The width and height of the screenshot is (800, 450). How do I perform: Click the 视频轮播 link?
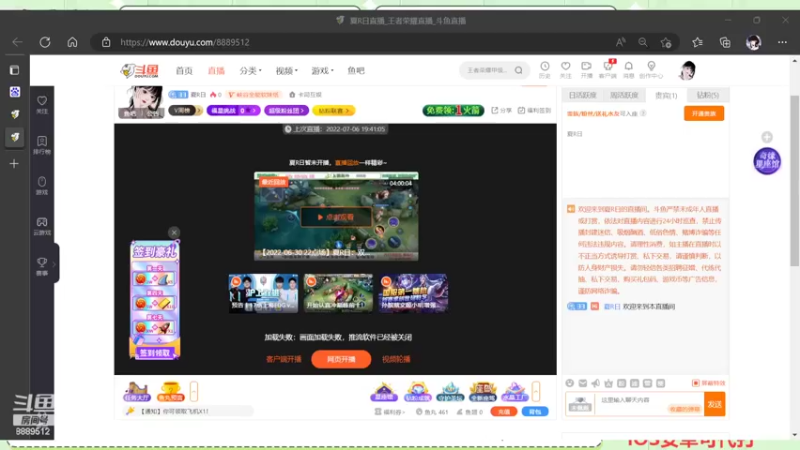click(x=396, y=359)
